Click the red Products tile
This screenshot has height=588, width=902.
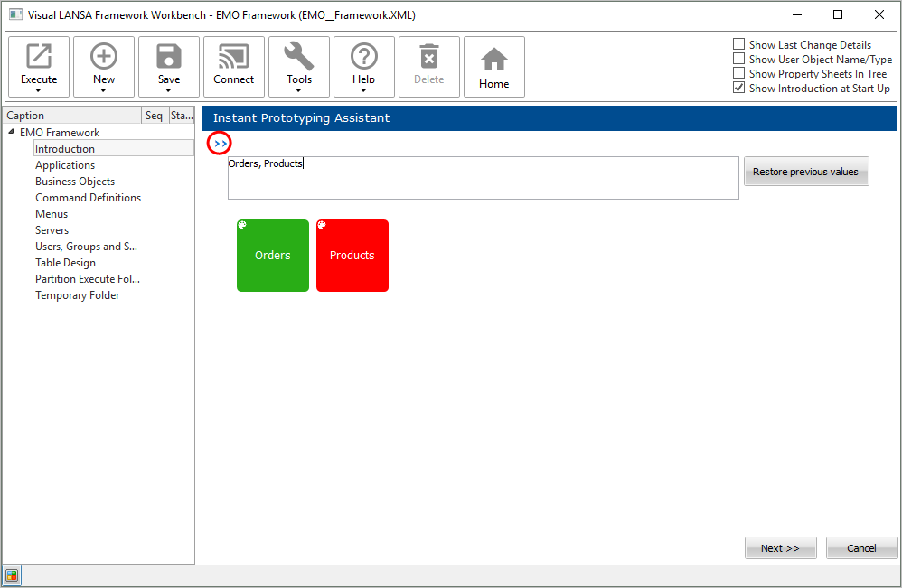coord(352,256)
